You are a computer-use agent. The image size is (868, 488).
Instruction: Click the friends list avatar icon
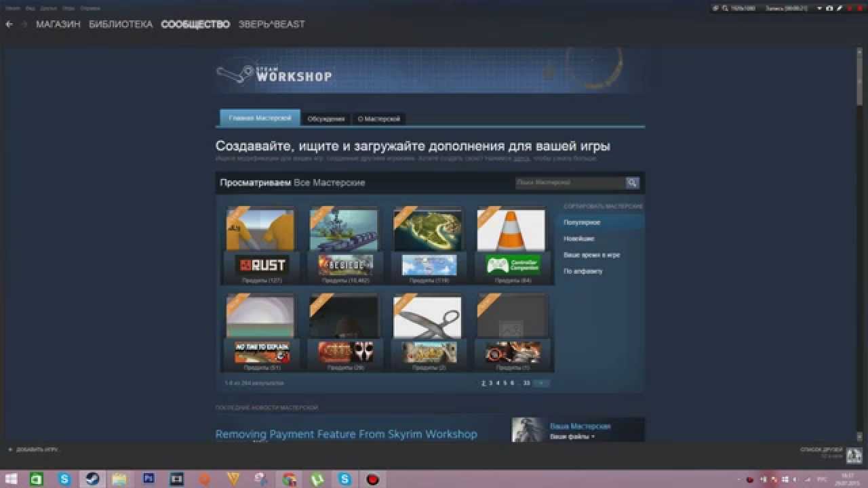click(854, 455)
